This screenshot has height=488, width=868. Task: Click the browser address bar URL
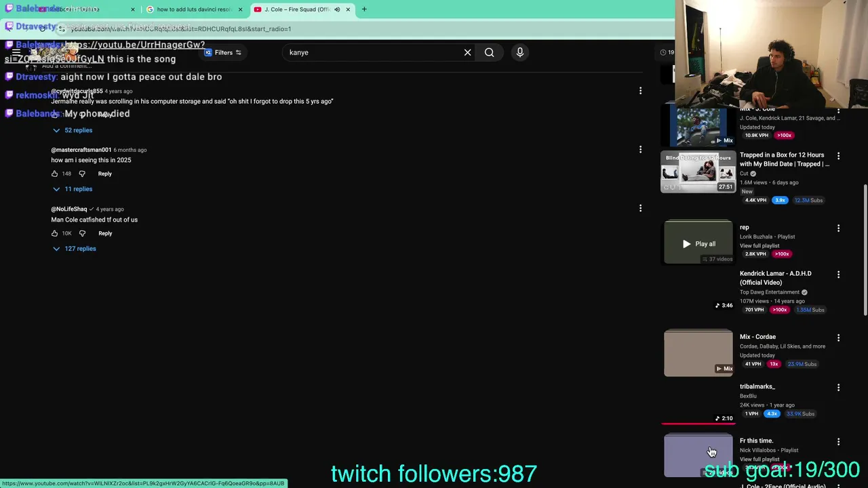coord(181,28)
